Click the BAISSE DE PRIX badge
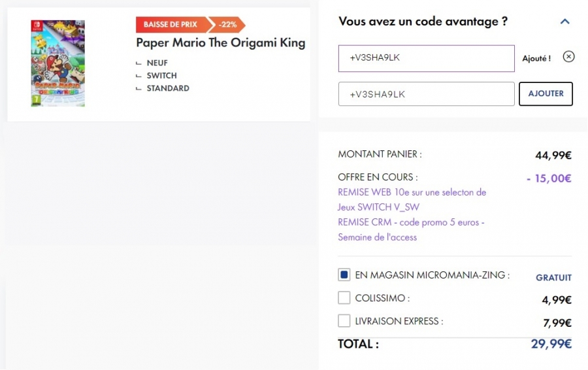This screenshot has width=588, height=370. click(171, 25)
